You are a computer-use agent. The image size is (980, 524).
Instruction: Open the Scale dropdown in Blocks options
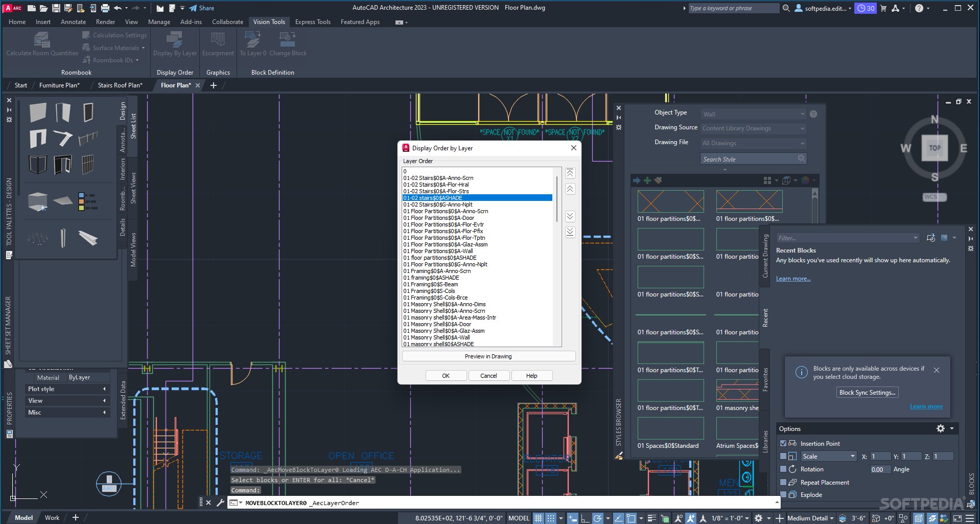click(x=828, y=456)
